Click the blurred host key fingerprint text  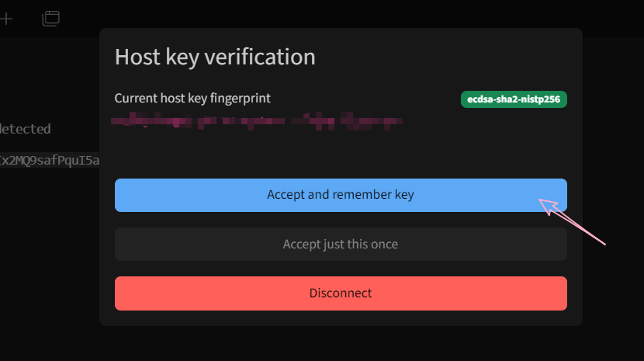click(x=256, y=121)
